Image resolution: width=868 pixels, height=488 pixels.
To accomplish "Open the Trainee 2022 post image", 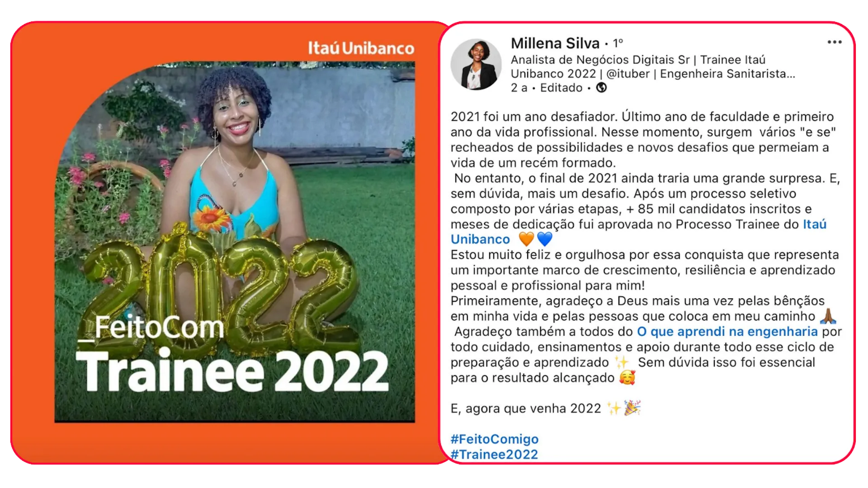I will [235, 242].
